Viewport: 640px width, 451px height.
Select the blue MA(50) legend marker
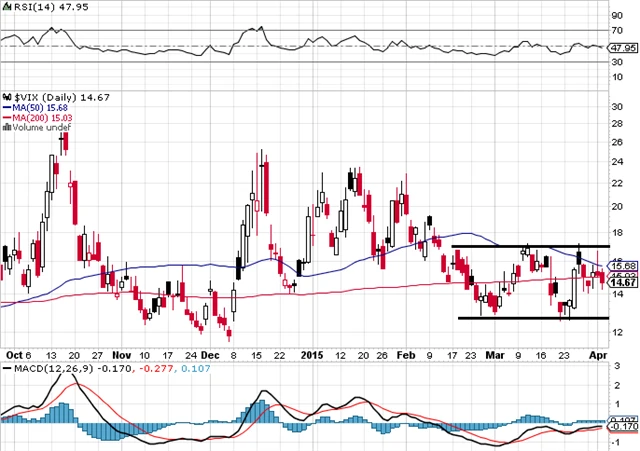point(5,106)
